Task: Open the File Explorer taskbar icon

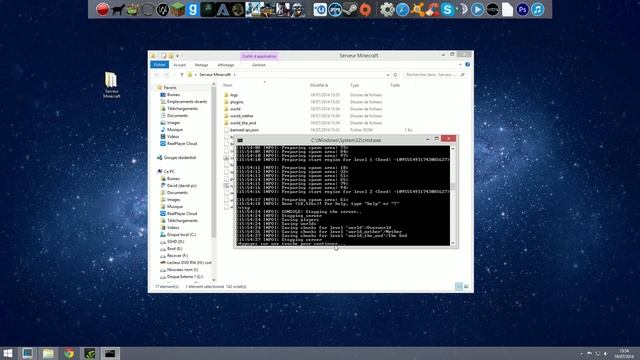Action: pyautogui.click(x=48, y=353)
